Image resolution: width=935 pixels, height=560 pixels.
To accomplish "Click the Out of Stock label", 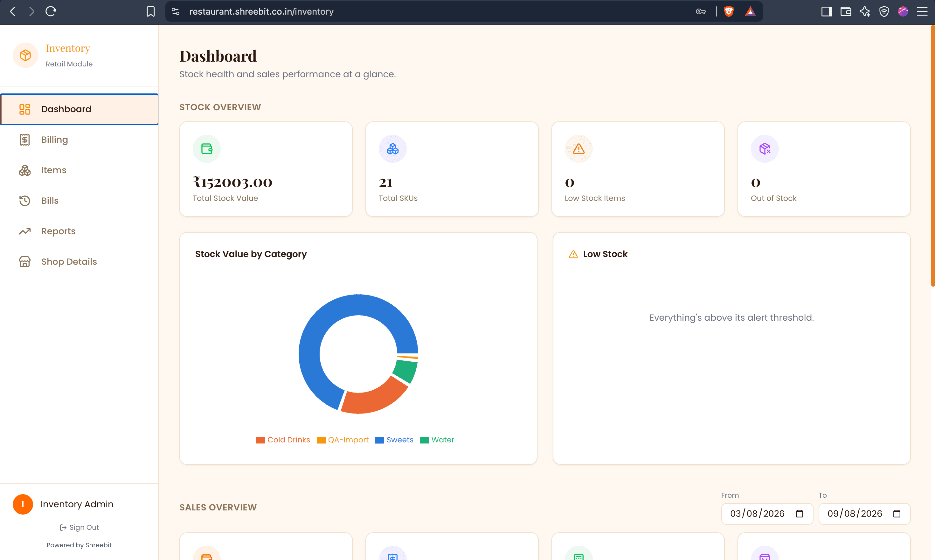I will (x=773, y=198).
